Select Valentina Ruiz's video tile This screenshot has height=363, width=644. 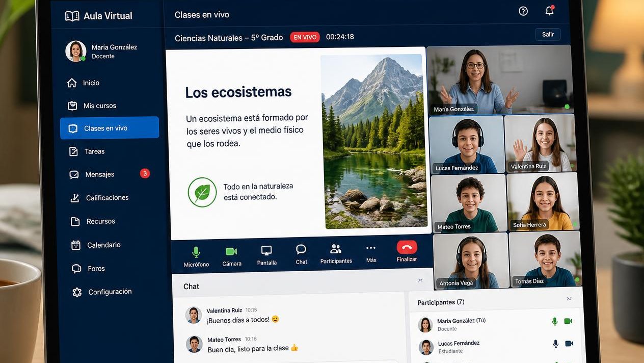(540, 143)
